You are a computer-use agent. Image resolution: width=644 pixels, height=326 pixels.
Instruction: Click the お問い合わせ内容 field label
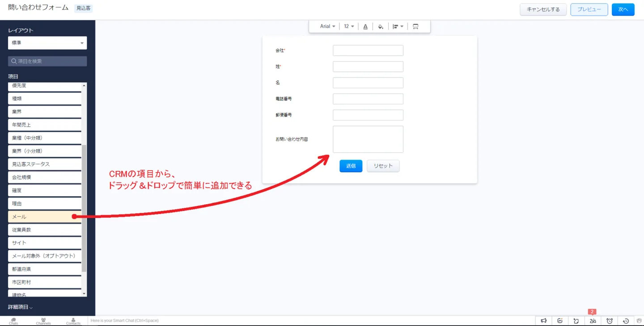click(x=292, y=139)
